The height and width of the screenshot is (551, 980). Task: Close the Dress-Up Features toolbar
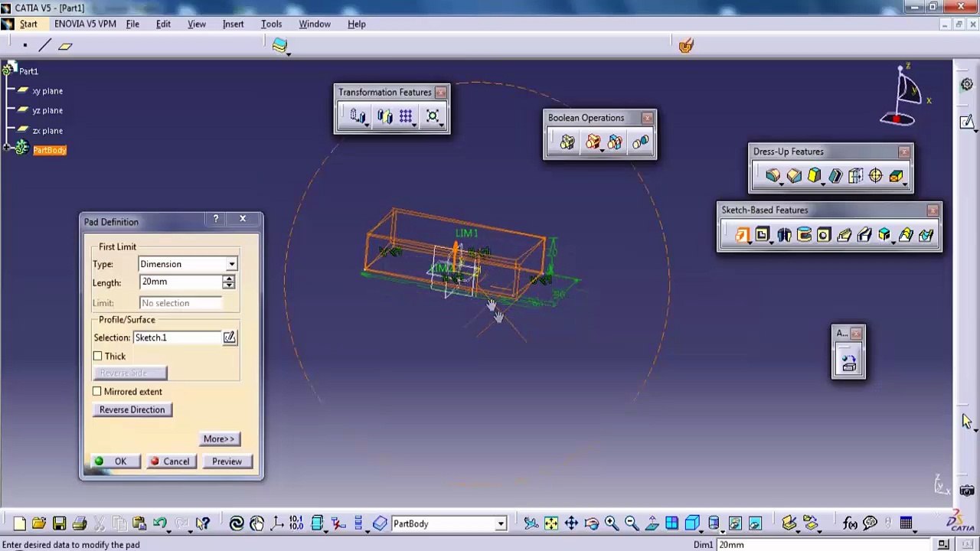coord(904,152)
